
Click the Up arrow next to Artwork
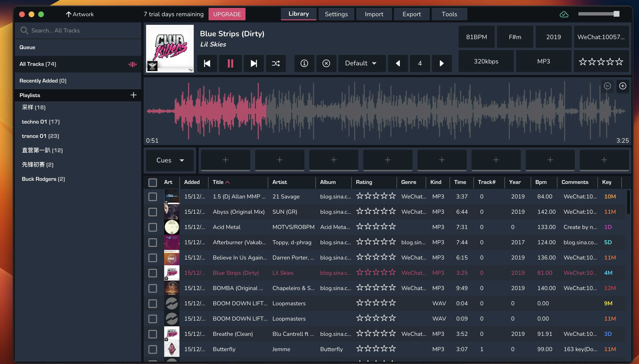pyautogui.click(x=68, y=14)
